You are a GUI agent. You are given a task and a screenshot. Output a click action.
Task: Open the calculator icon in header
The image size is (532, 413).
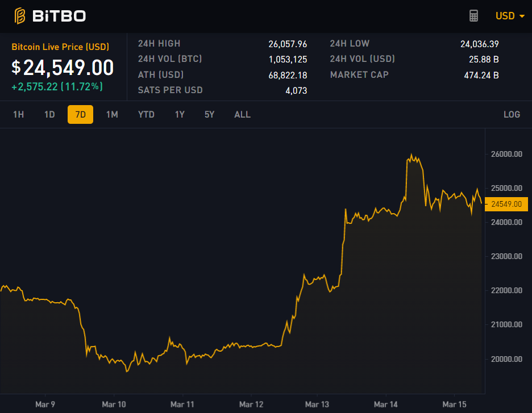click(x=473, y=16)
